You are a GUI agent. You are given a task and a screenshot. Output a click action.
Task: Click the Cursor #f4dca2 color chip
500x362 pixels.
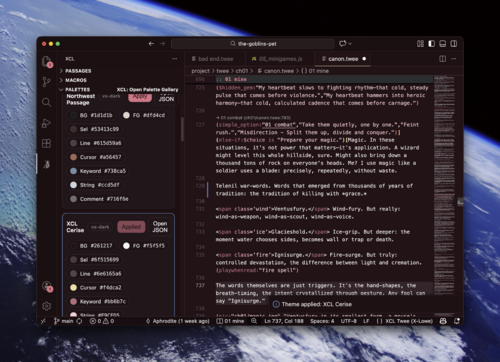coord(96,287)
